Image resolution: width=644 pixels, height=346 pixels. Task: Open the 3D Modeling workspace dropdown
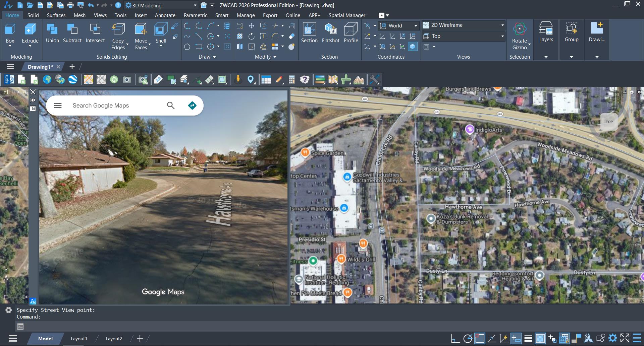coord(195,5)
